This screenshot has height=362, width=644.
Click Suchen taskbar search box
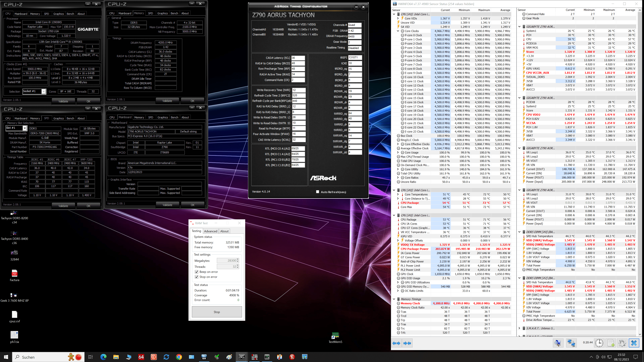(x=48, y=357)
